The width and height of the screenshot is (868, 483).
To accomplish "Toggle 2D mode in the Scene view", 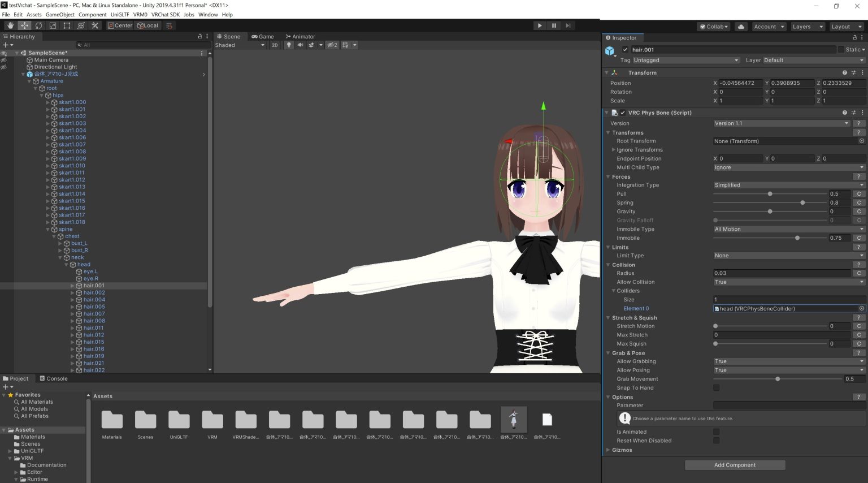I will tap(275, 45).
